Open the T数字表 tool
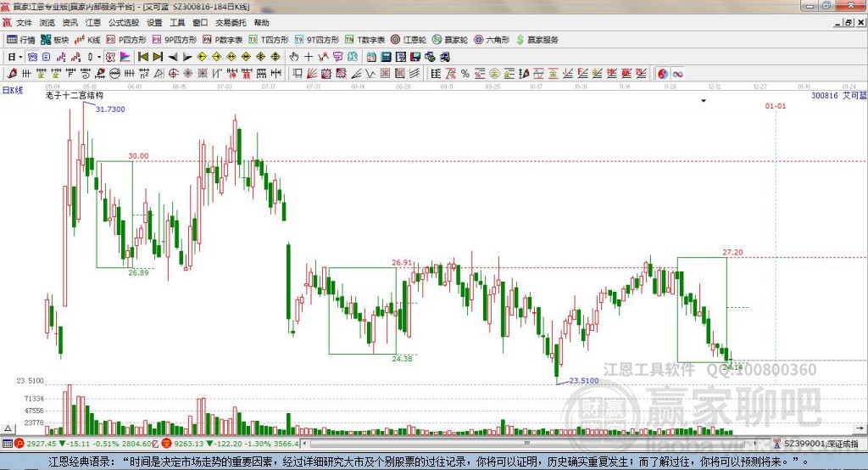This screenshot has width=868, height=470. point(364,40)
